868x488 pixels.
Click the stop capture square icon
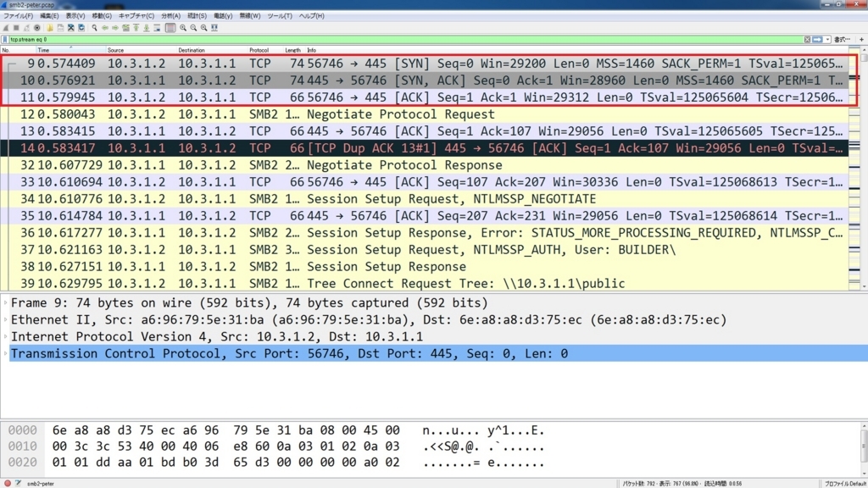[16, 28]
